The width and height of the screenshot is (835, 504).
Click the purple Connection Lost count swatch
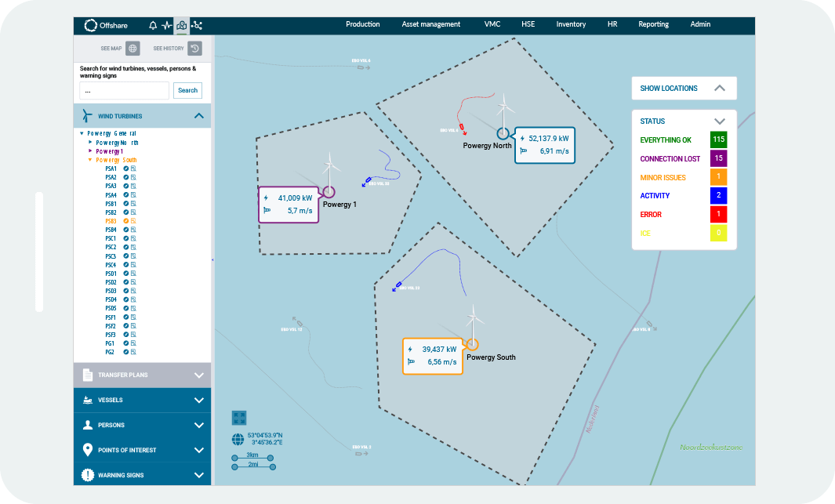click(718, 158)
